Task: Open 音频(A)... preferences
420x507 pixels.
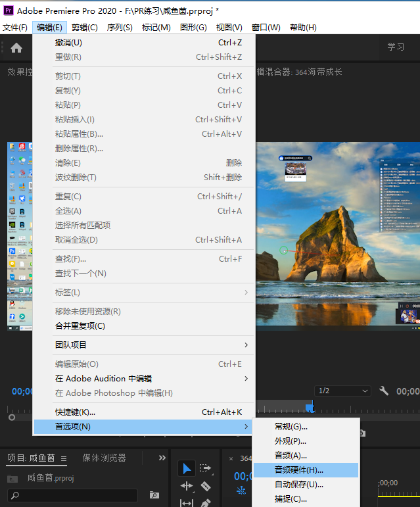Action: [306, 456]
